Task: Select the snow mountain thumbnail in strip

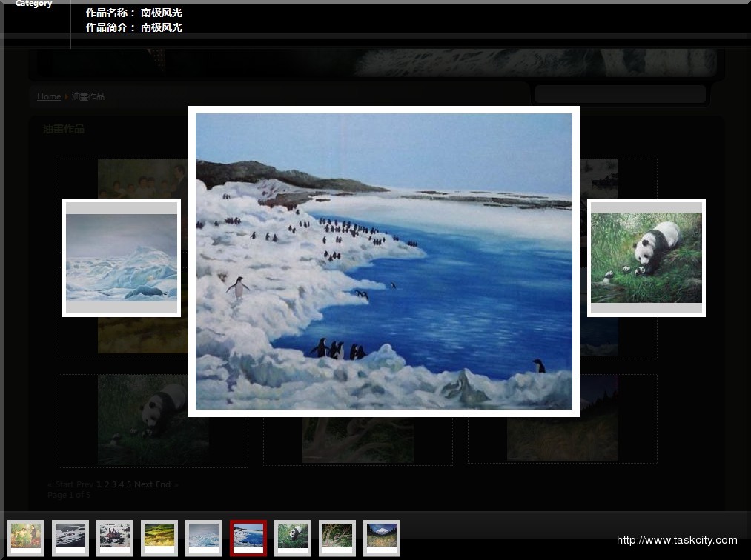Action: coord(382,537)
